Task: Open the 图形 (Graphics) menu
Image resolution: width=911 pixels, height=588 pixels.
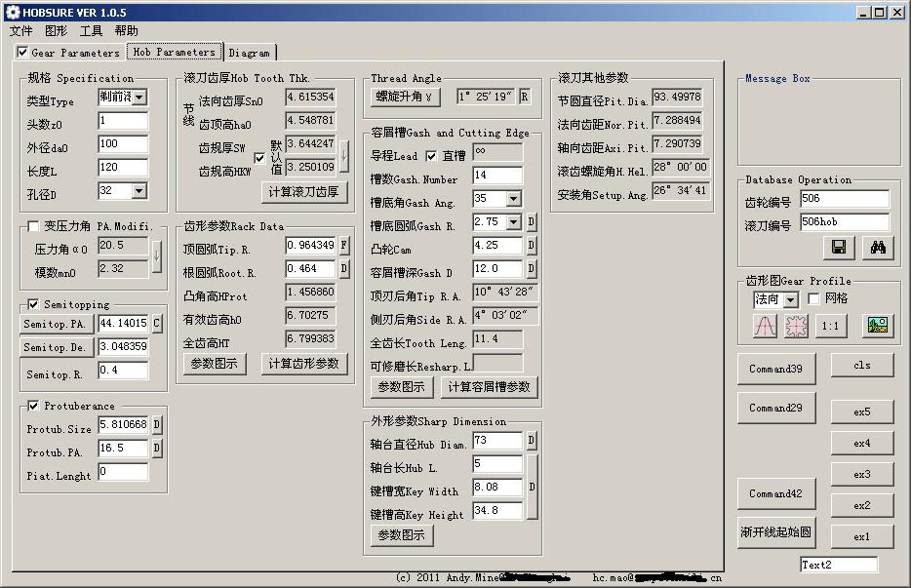Action: click(57, 31)
